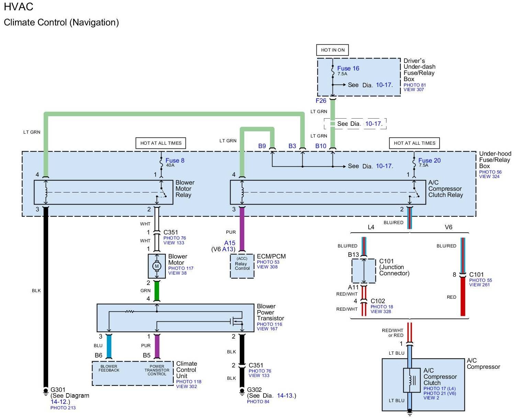Open VIEW 302 for Climate Control Unit
Viewport: 516px width, 420px height.
(187, 386)
